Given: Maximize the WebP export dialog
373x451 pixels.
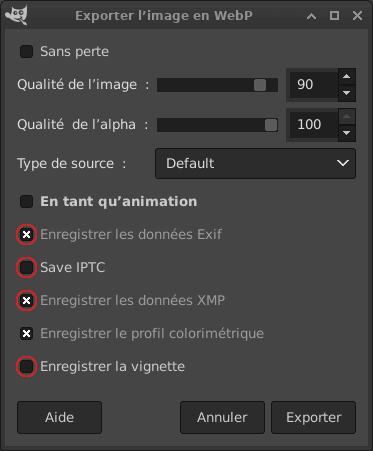Looking at the screenshot, I should click(334, 16).
